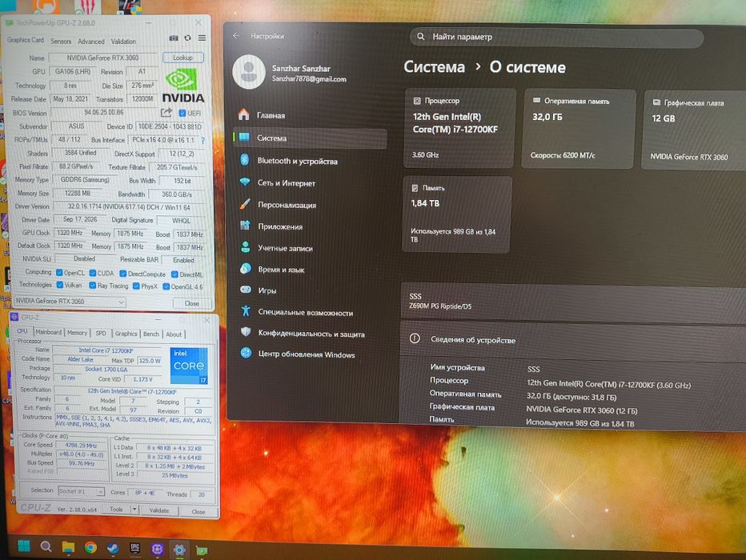Screen dimensions: 746x560
Task: Toggle the Ray Tracing checkbox
Action: [92, 286]
